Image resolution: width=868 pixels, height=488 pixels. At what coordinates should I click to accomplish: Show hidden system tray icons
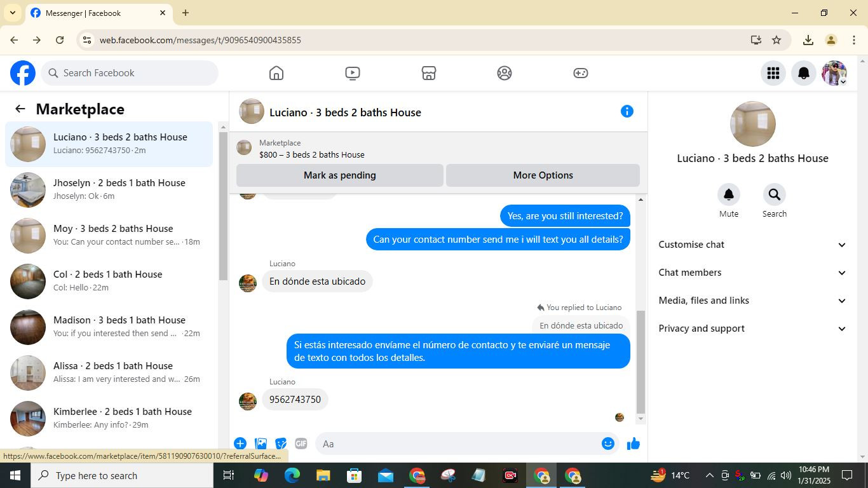pyautogui.click(x=709, y=475)
